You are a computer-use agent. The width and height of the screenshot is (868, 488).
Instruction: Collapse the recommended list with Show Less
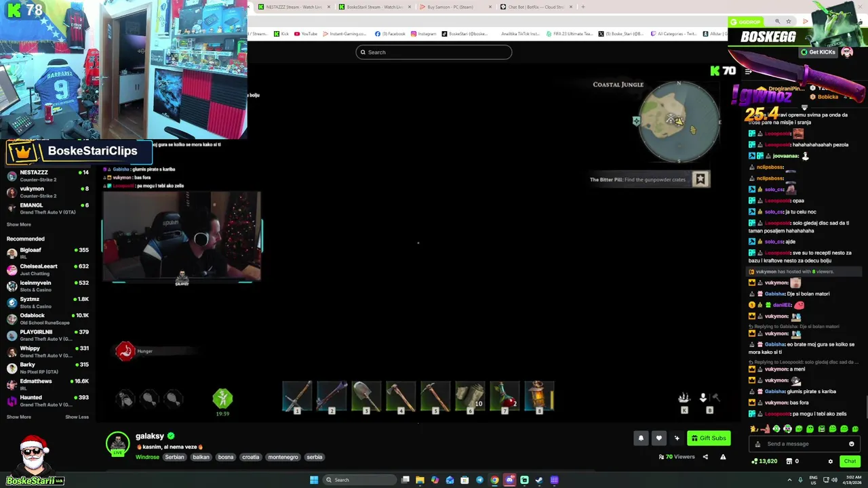click(77, 417)
